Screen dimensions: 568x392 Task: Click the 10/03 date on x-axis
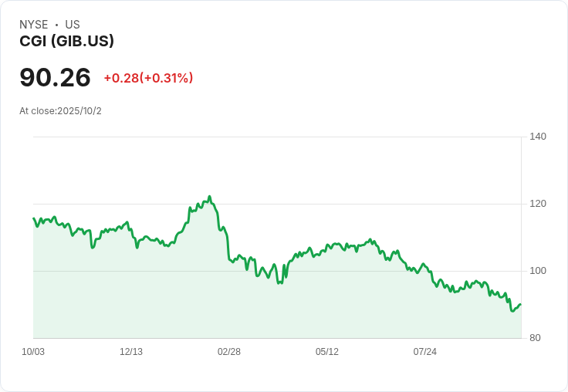(33, 352)
